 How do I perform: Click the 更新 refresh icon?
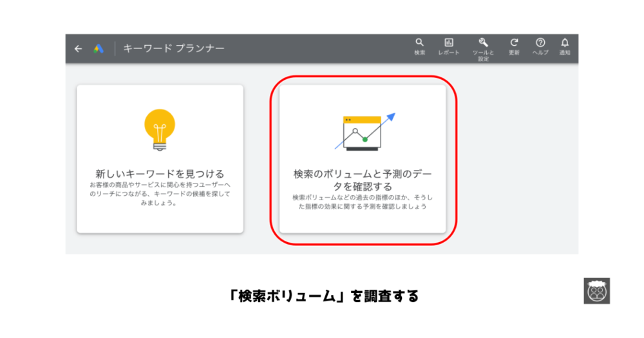[x=514, y=42]
